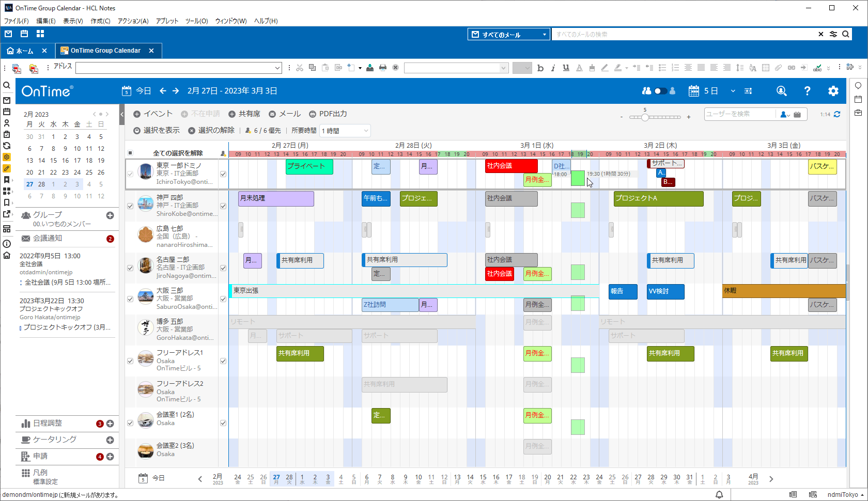868x501 pixels.
Task: Click the zoom slider handle
Action: coord(645,117)
